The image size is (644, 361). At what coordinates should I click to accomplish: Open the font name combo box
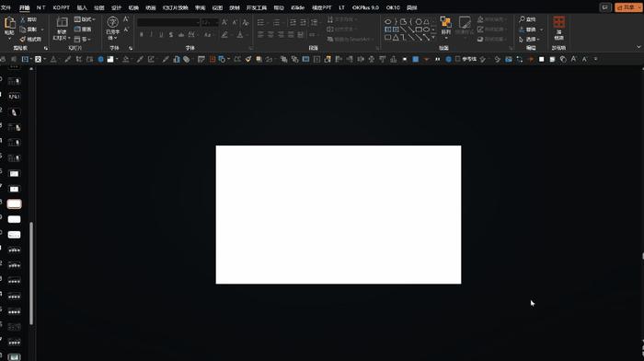coord(168,22)
